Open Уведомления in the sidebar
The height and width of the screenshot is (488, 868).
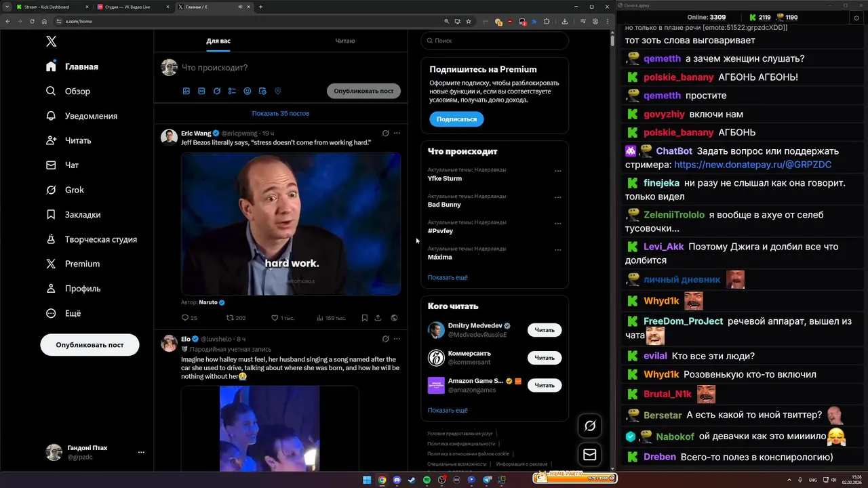81,116
